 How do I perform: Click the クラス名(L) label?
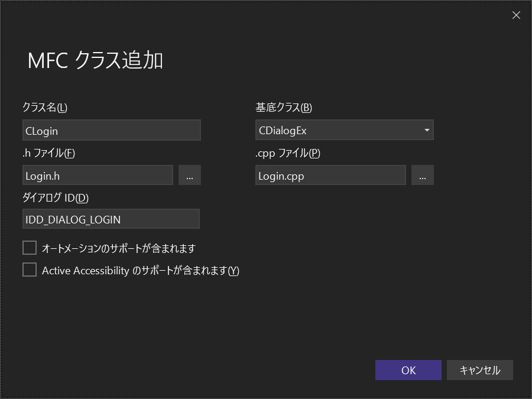click(45, 108)
